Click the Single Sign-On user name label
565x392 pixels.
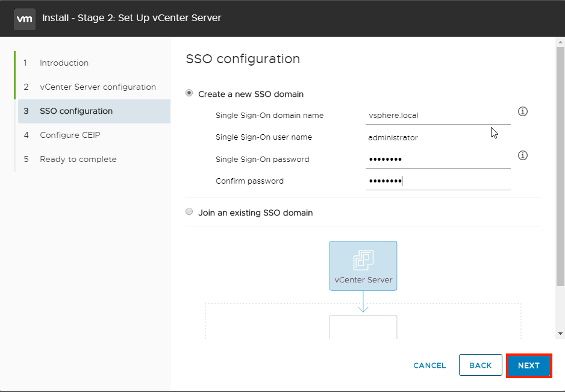point(264,137)
